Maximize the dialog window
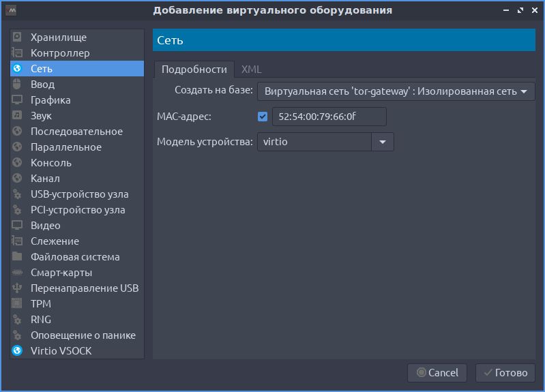The image size is (545, 392). click(x=520, y=10)
